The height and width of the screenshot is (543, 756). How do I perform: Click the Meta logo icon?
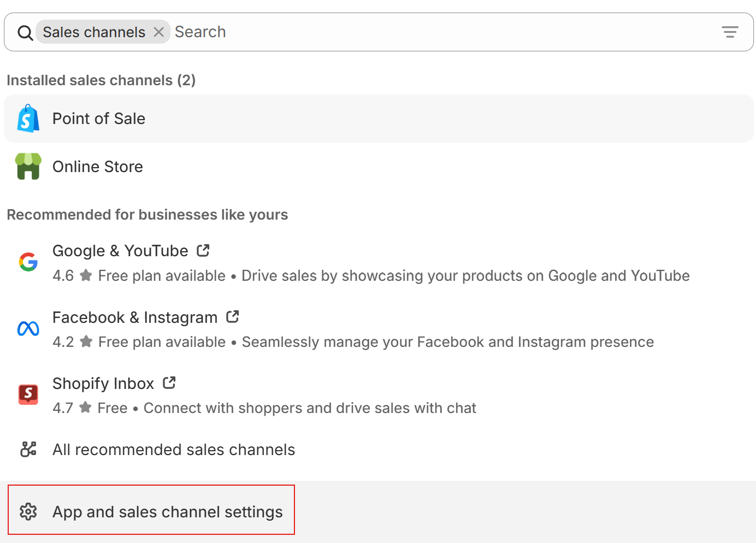coord(28,328)
